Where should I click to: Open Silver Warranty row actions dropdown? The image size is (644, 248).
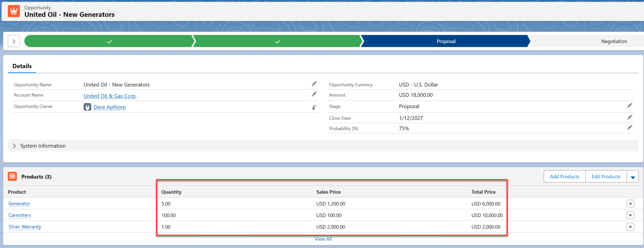click(x=630, y=227)
